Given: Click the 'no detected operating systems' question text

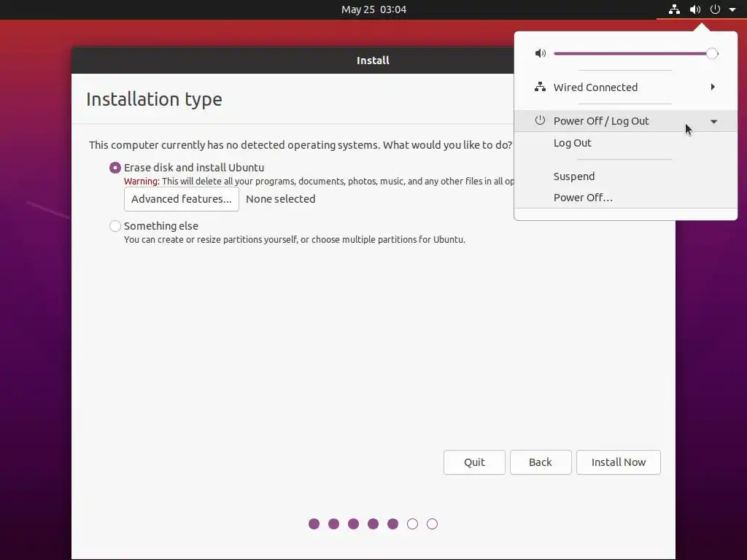Looking at the screenshot, I should coord(300,145).
